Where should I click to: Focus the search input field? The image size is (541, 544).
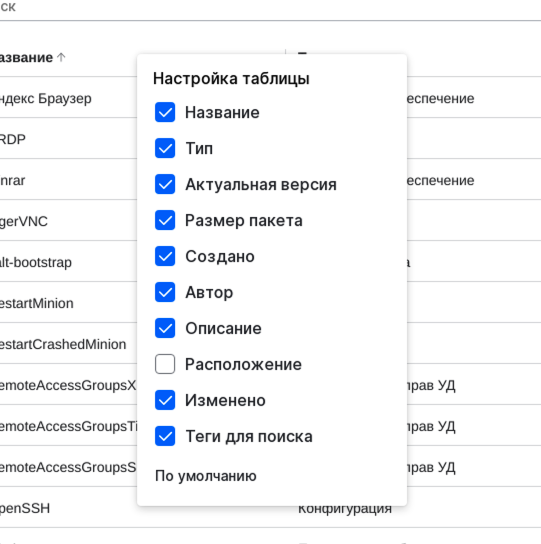pos(270,9)
